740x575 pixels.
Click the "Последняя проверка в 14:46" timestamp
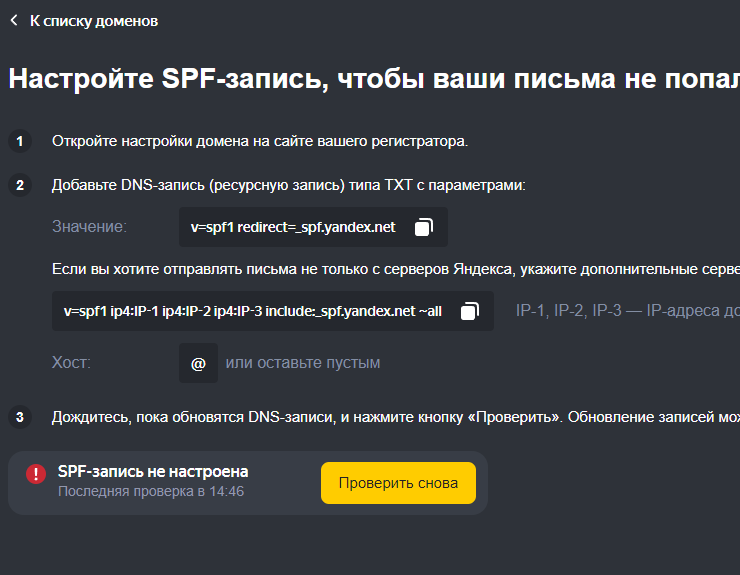pyautogui.click(x=151, y=492)
